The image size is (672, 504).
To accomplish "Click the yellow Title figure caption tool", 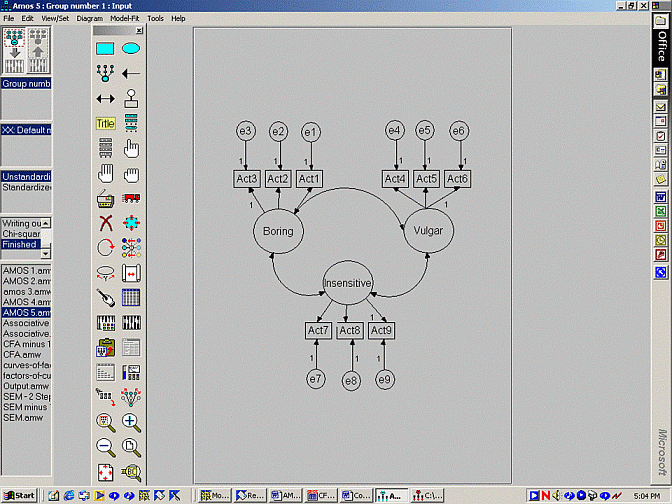I will tap(106, 123).
